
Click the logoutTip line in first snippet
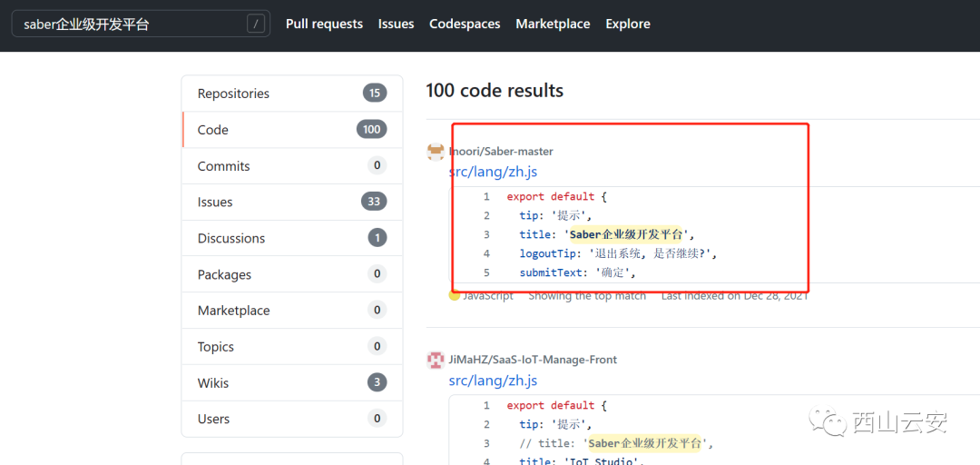coord(618,254)
